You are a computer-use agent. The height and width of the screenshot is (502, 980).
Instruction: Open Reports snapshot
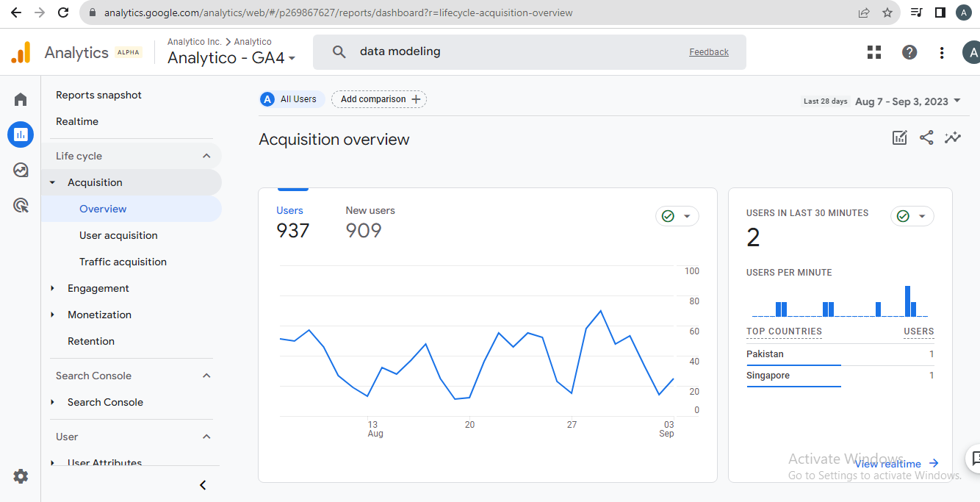point(98,95)
